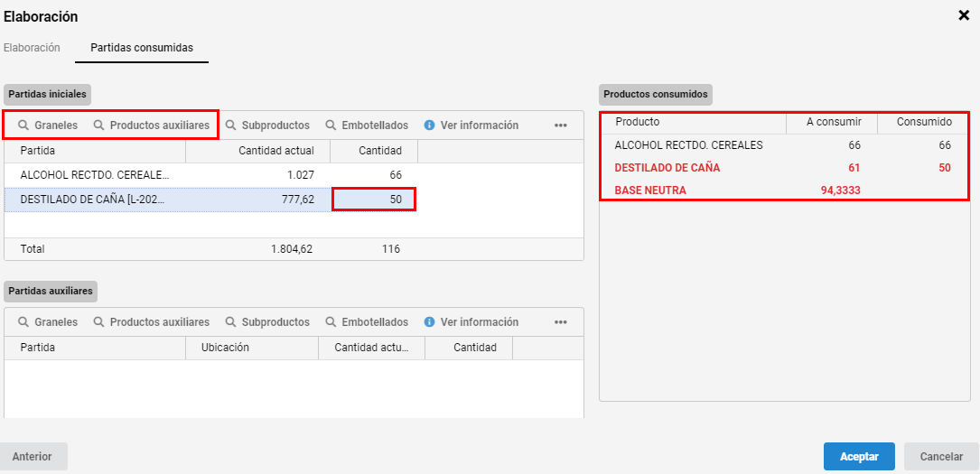
Task: Select ALCOHOL RECTDO. CEREALES in Productos consumidos
Action: point(784,144)
